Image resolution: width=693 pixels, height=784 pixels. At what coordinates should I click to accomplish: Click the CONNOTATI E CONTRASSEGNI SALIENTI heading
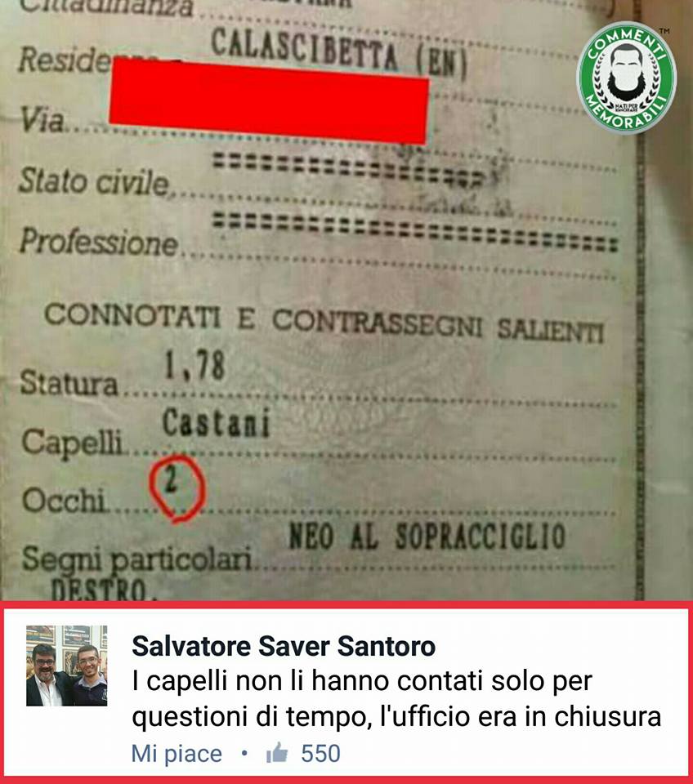(324, 323)
